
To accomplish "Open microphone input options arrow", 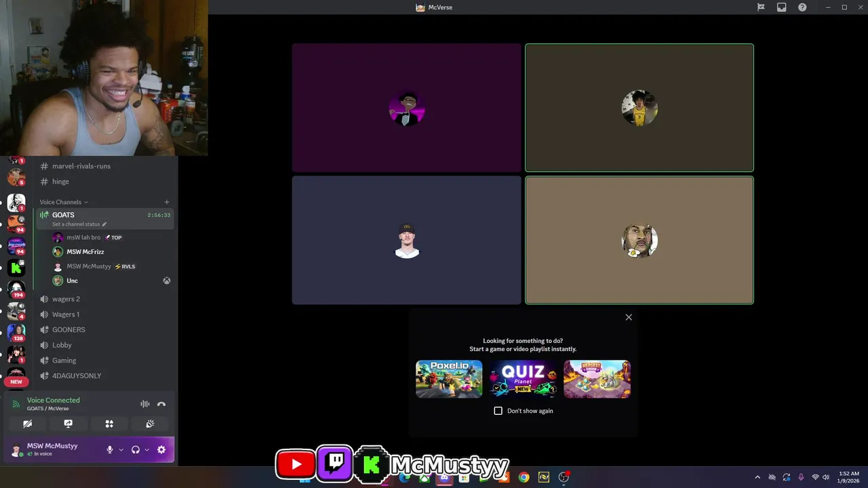I will [x=121, y=449].
